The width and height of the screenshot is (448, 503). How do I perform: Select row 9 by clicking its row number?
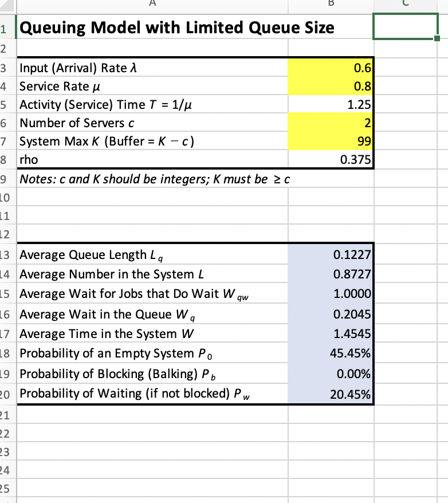coord(6,179)
